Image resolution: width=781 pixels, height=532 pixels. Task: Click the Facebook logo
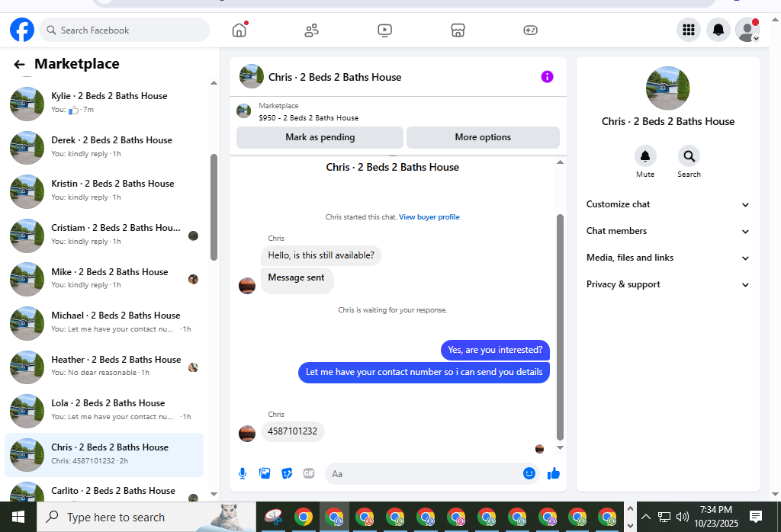coord(22,30)
